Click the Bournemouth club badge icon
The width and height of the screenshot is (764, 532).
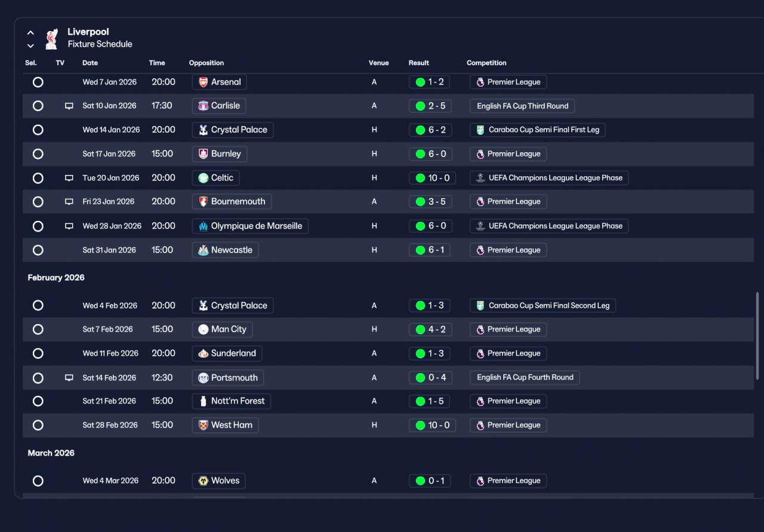pos(204,202)
